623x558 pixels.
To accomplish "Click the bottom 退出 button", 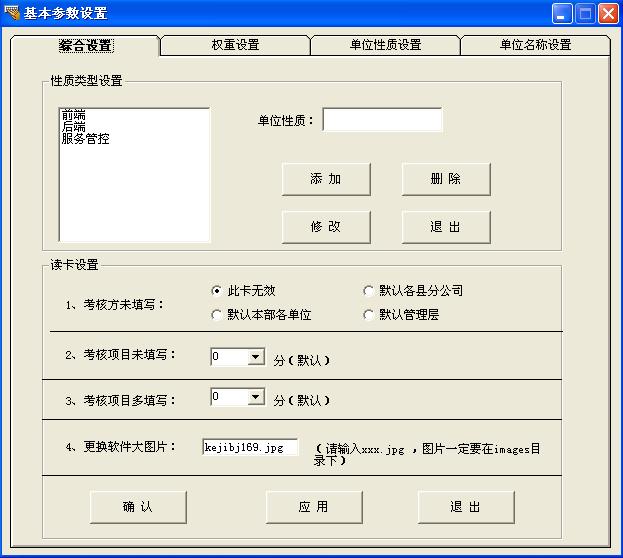I will [x=466, y=507].
